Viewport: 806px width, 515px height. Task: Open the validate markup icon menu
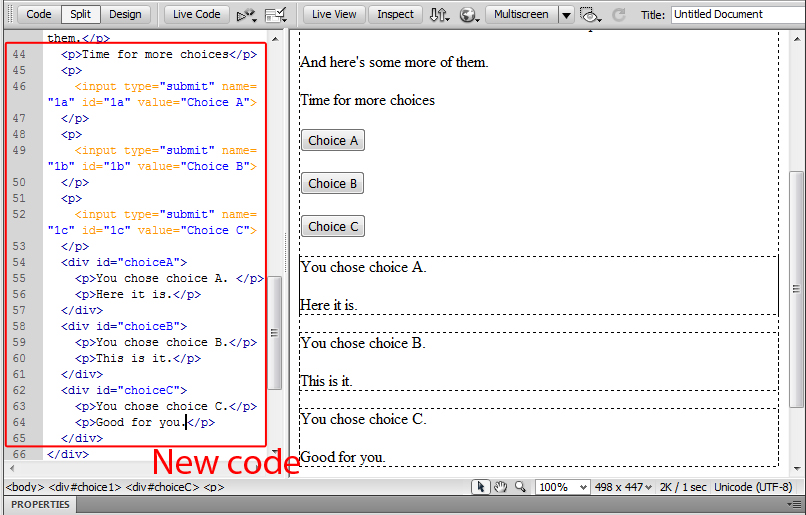tap(276, 15)
